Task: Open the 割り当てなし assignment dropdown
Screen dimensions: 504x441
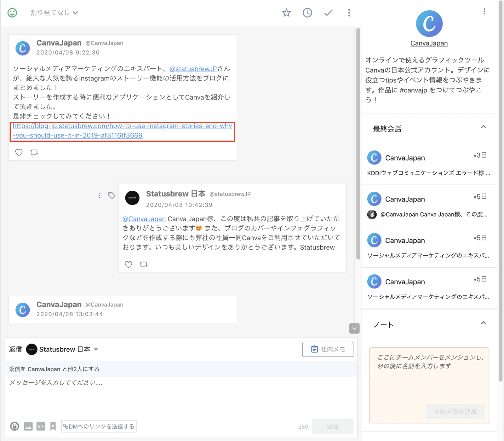Action: (x=54, y=13)
